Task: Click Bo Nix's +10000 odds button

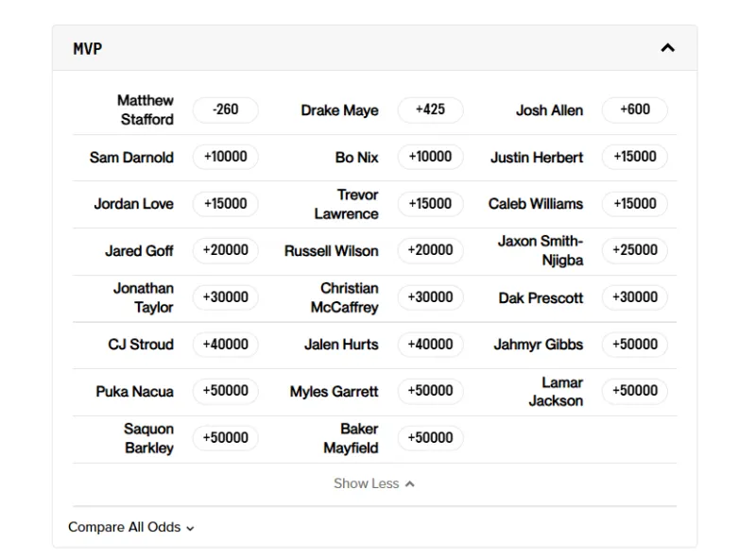Action: pos(430,157)
